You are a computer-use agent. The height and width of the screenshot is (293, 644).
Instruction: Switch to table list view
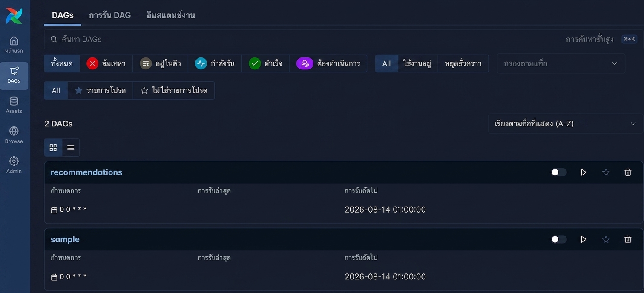[x=71, y=147]
